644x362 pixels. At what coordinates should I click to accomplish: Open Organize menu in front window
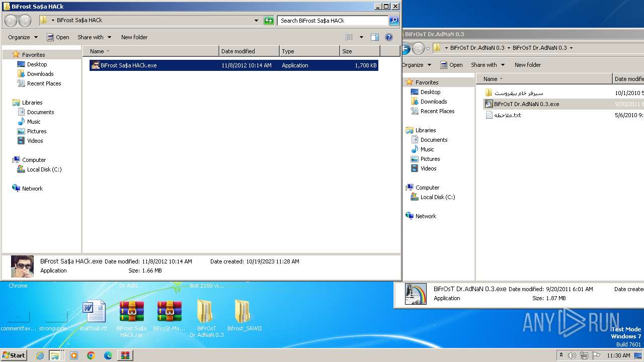(23, 37)
